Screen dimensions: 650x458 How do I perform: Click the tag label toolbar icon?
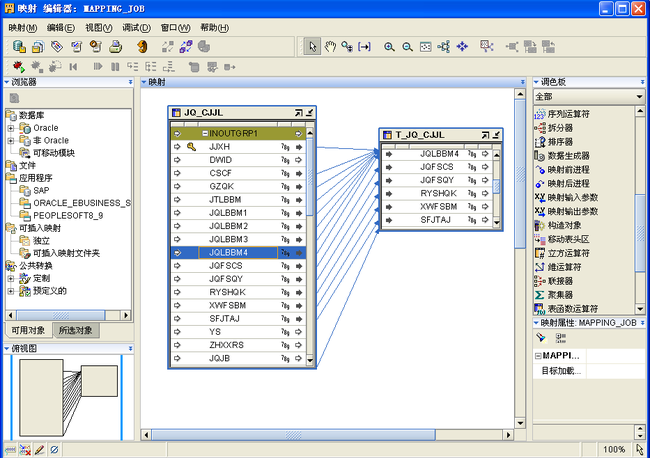57,46
